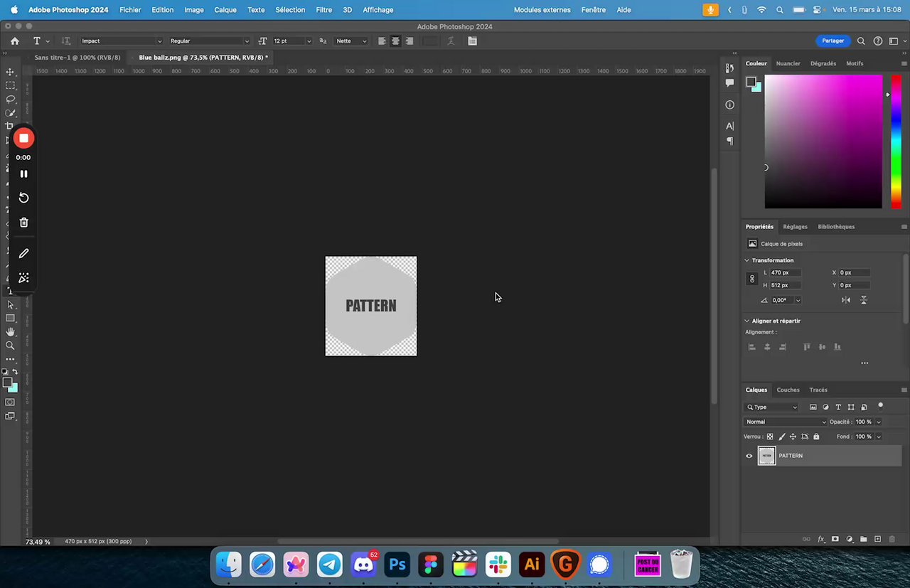Open the Normal blend mode dropdown
The height and width of the screenshot is (588, 910).
[786, 422]
